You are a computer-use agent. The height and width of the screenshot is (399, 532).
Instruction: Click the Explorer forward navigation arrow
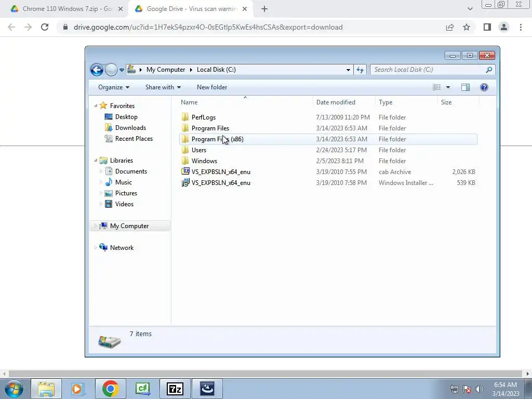pos(111,70)
